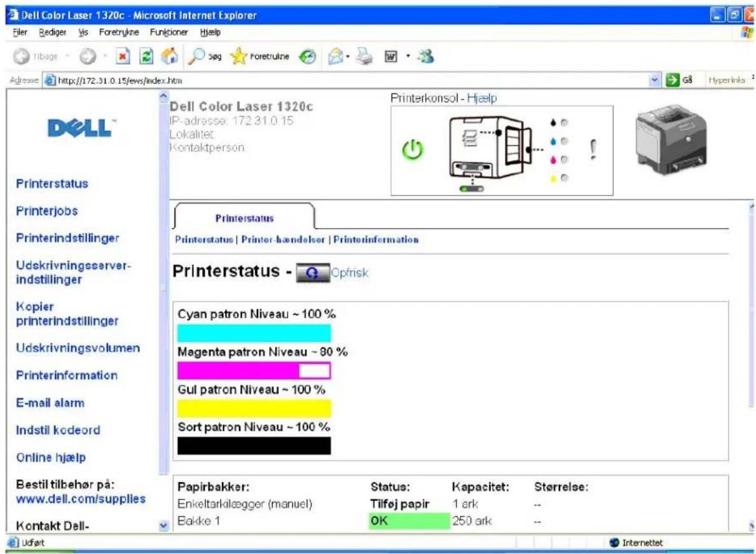Click the Mail envelope toolbar icon
The height and width of the screenshot is (554, 756).
pos(336,57)
